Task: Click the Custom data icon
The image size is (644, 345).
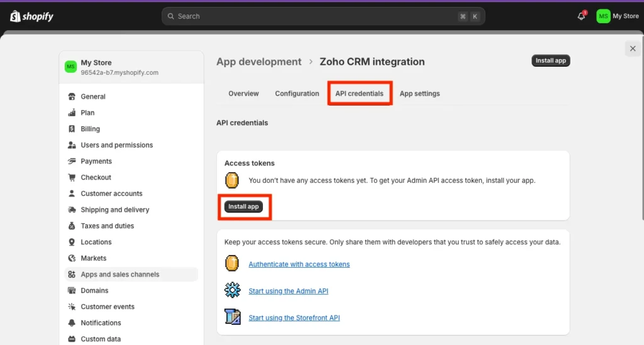Action: pyautogui.click(x=72, y=339)
